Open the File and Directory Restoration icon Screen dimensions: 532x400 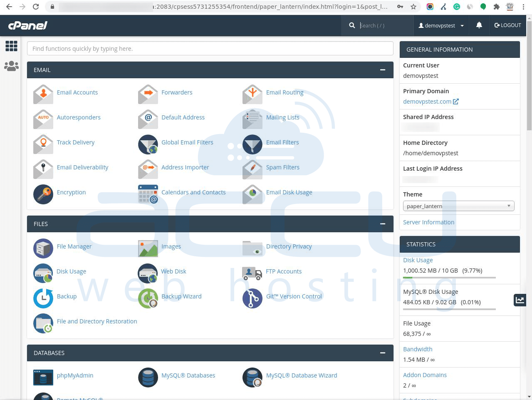(x=43, y=323)
